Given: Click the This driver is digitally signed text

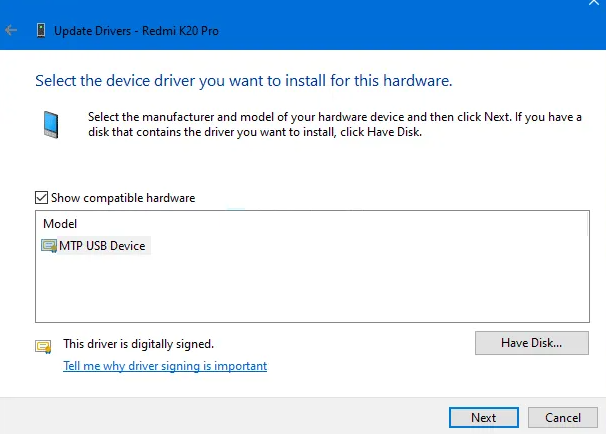Looking at the screenshot, I should pos(138,344).
